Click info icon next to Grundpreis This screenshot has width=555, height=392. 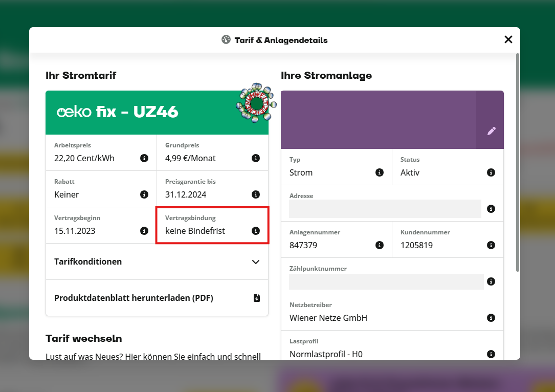pyautogui.click(x=256, y=158)
